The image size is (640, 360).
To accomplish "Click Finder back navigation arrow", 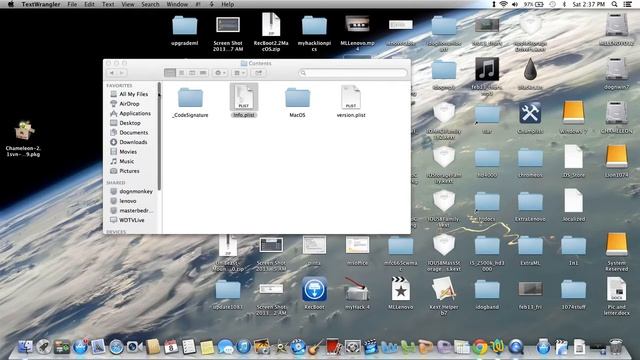I will coord(112,73).
